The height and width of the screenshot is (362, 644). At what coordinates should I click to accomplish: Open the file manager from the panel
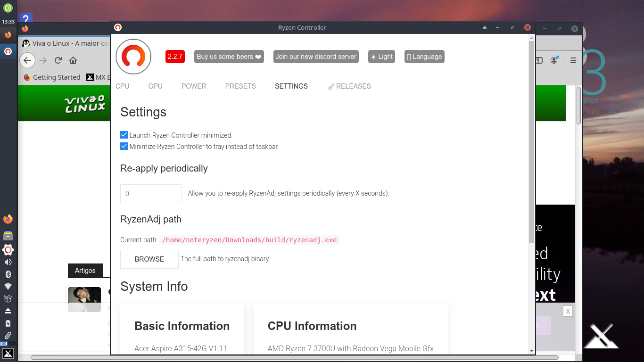click(8, 236)
